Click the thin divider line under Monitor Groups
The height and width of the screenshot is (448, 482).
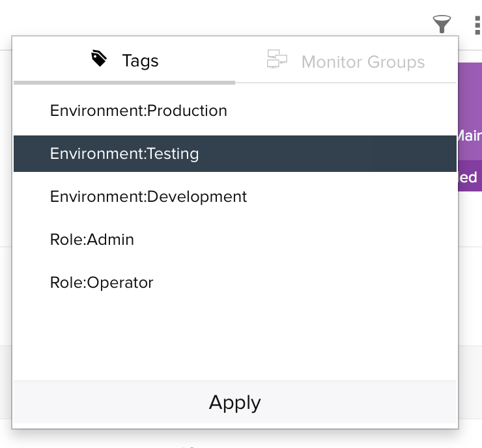point(345,83)
